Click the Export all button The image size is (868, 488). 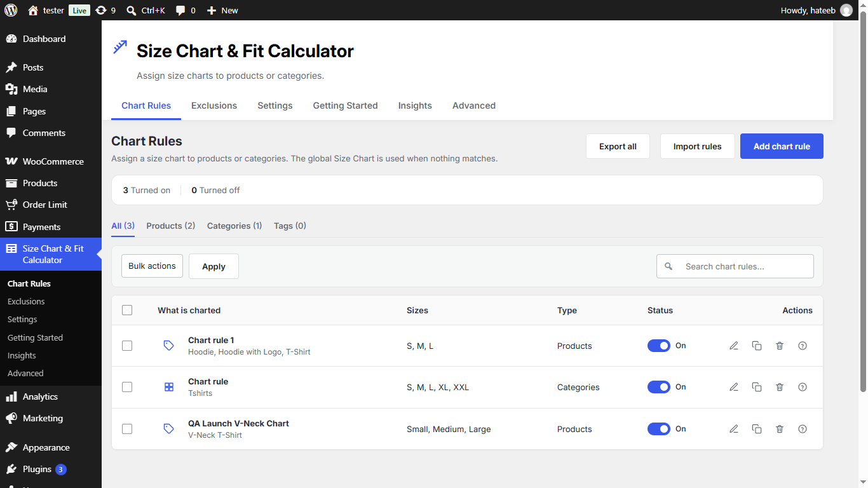pos(618,146)
